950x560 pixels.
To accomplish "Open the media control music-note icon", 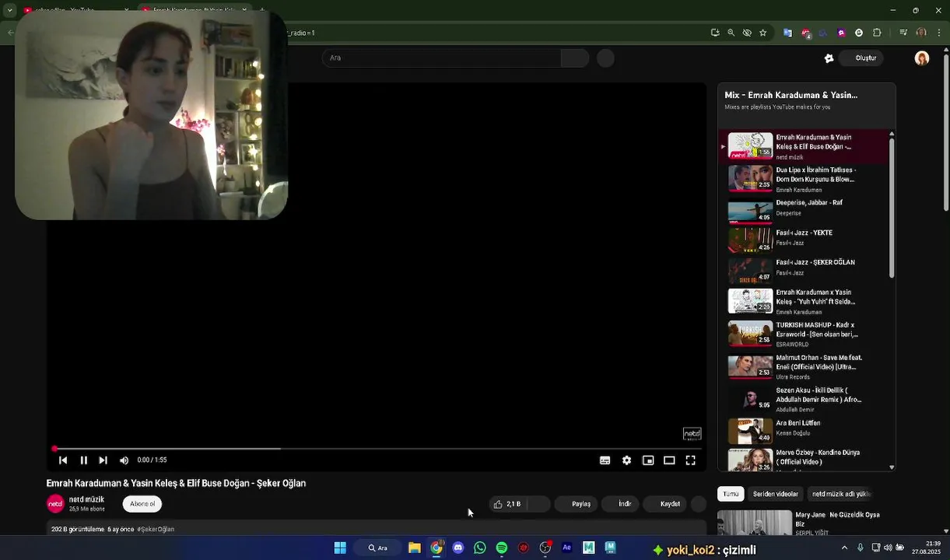I will click(x=903, y=33).
